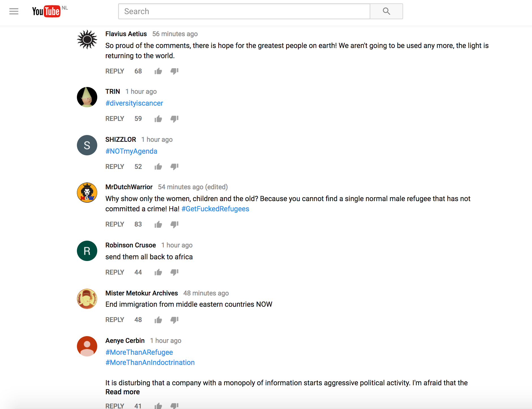Click MrDutchWarrior's channel avatar

tap(87, 193)
